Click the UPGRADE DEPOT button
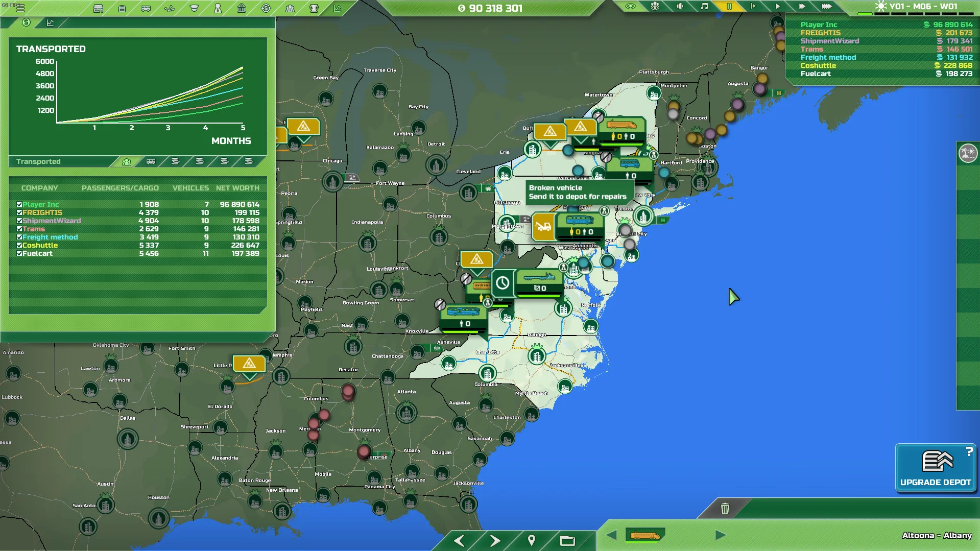This screenshot has width=980, height=551. click(935, 467)
